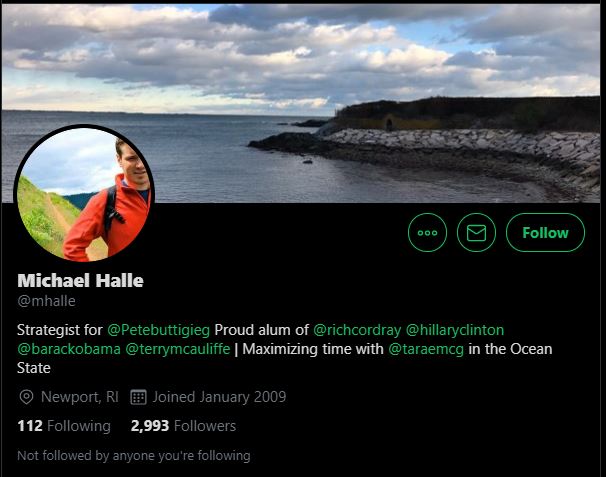Click the calendar joined-date icon
The image size is (606, 477).
pyautogui.click(x=138, y=397)
